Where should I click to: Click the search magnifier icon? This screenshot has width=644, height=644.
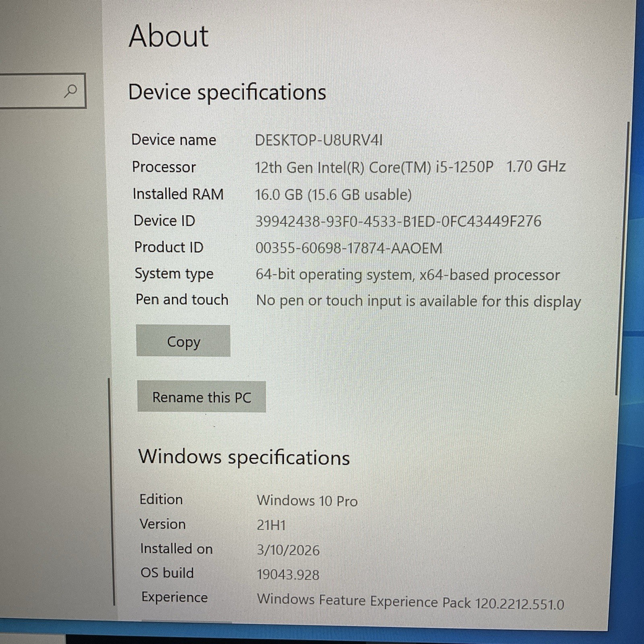click(71, 91)
